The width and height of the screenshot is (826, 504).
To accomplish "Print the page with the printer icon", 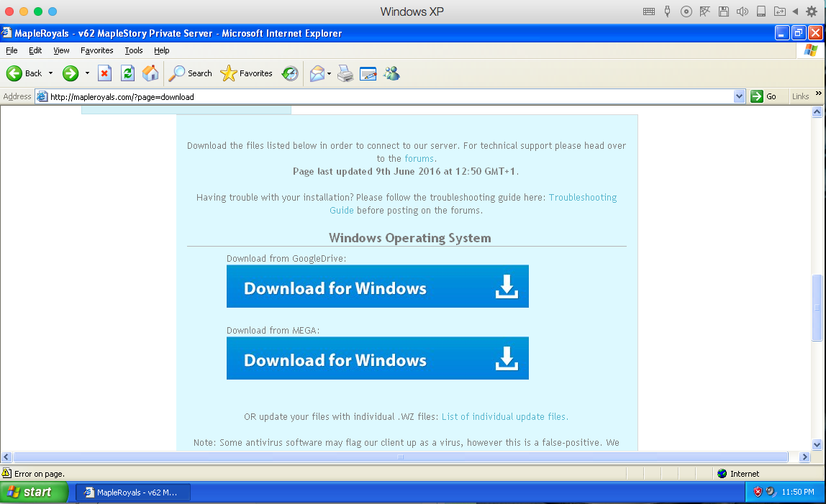I will click(345, 73).
